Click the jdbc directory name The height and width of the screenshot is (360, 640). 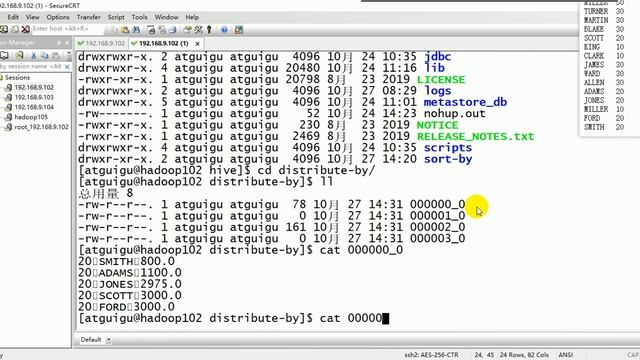point(438,56)
